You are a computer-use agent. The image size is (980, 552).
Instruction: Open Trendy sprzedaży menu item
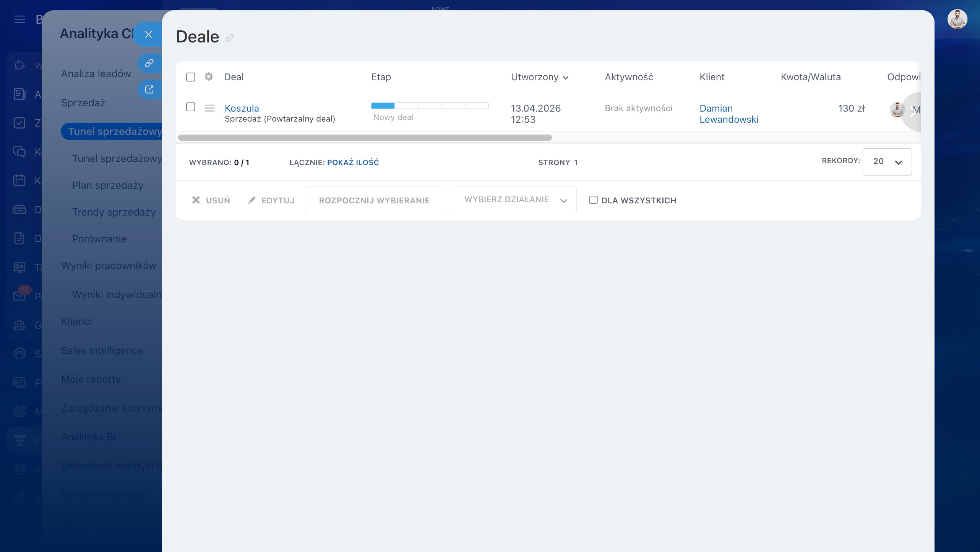(x=114, y=212)
